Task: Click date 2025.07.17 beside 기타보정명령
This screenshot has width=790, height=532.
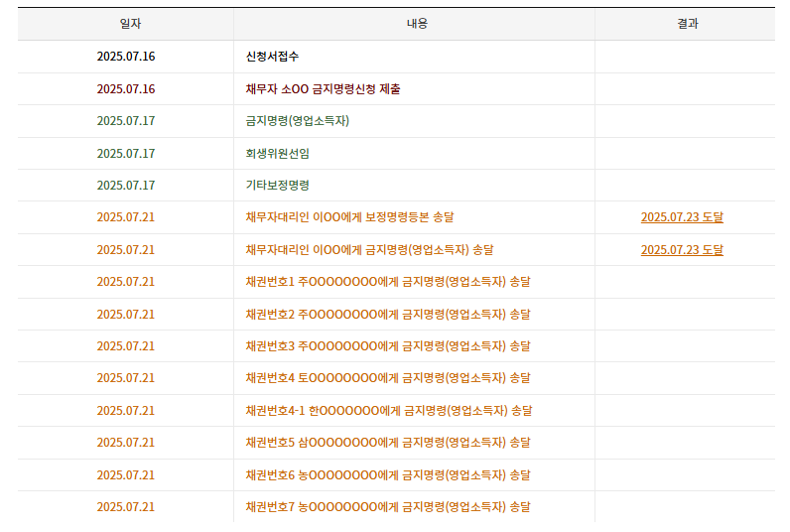Action: point(126,186)
